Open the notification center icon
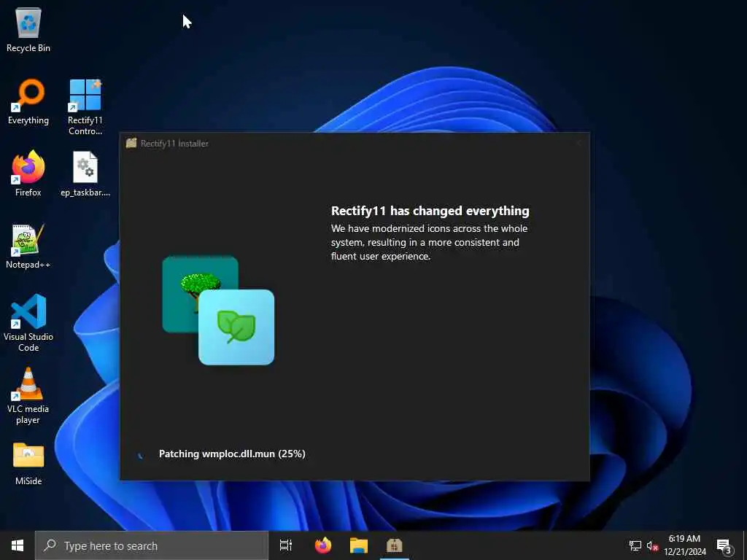Screen dimensions: 747x560 [724, 545]
